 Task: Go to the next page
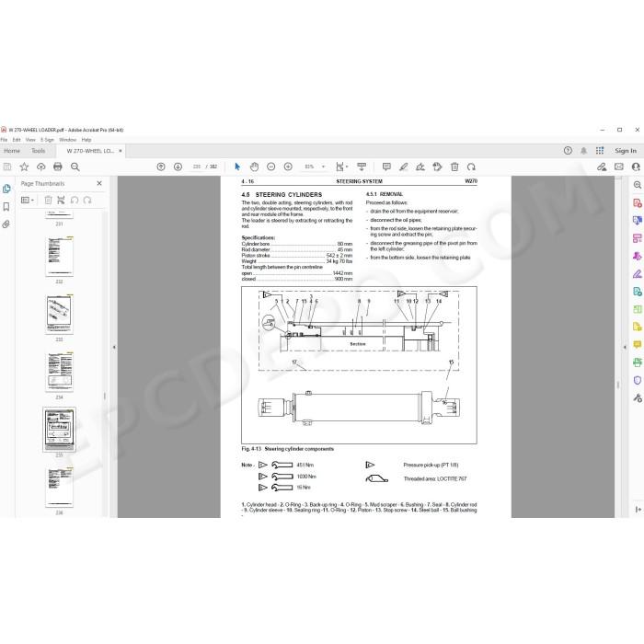tap(178, 167)
